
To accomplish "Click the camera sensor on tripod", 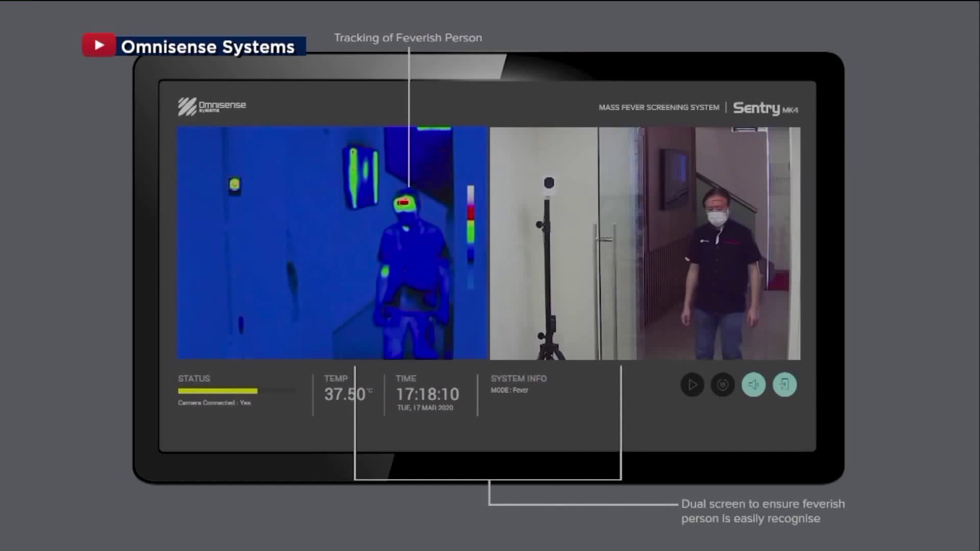I will coord(549,184).
